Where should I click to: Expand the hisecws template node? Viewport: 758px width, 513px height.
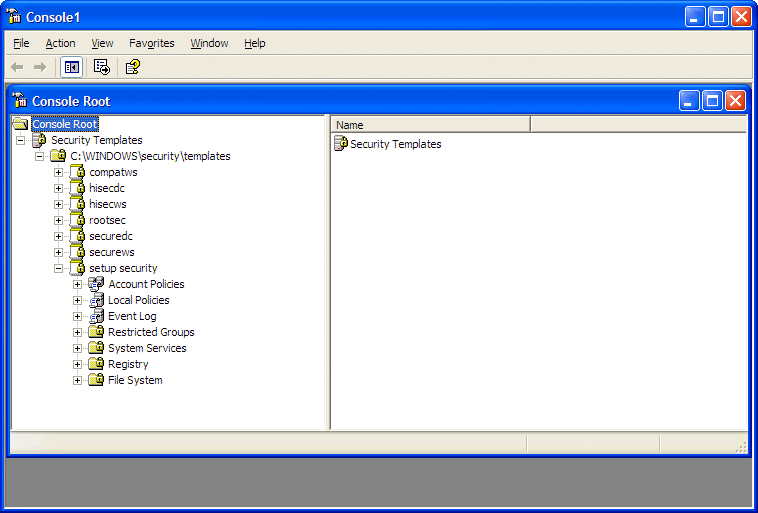pos(58,204)
